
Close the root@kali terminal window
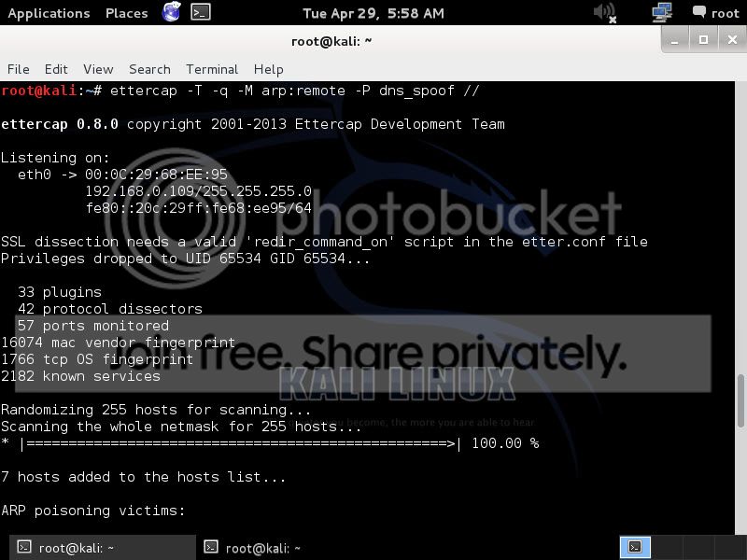pyautogui.click(x=732, y=40)
